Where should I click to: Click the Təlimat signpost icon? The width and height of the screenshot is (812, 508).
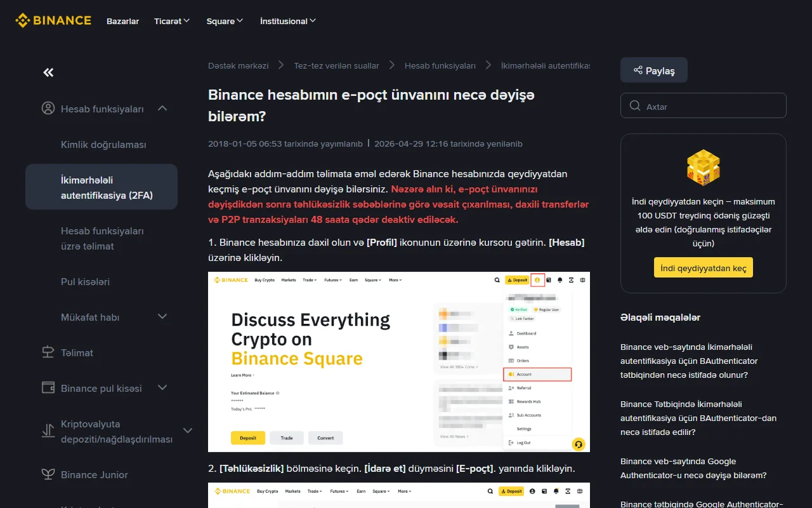pyautogui.click(x=48, y=352)
